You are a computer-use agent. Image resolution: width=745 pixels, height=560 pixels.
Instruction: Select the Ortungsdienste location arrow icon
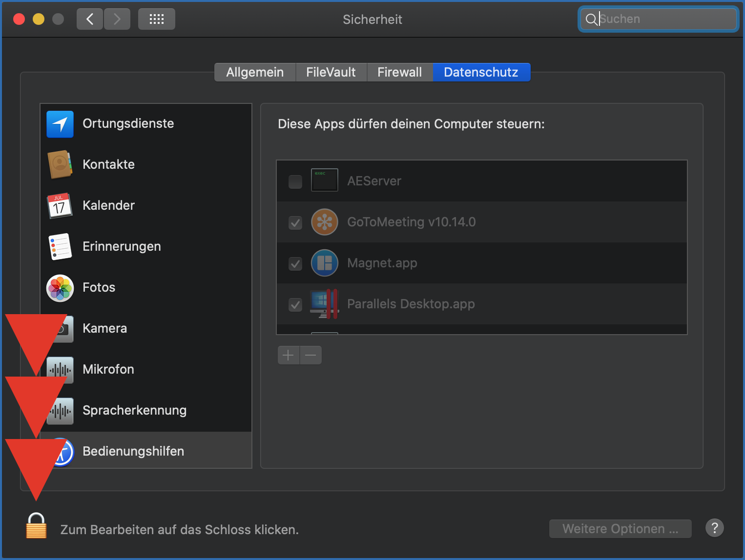(x=60, y=124)
